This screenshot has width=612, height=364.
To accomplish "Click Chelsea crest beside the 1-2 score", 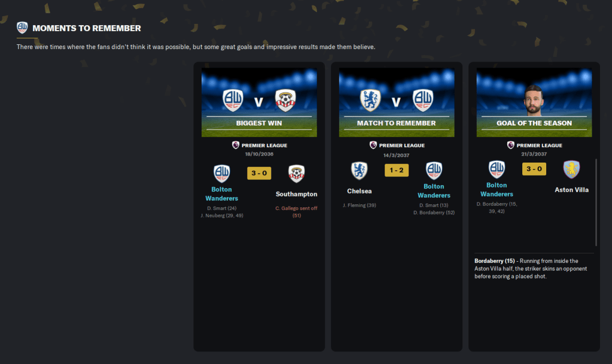I will [359, 170].
